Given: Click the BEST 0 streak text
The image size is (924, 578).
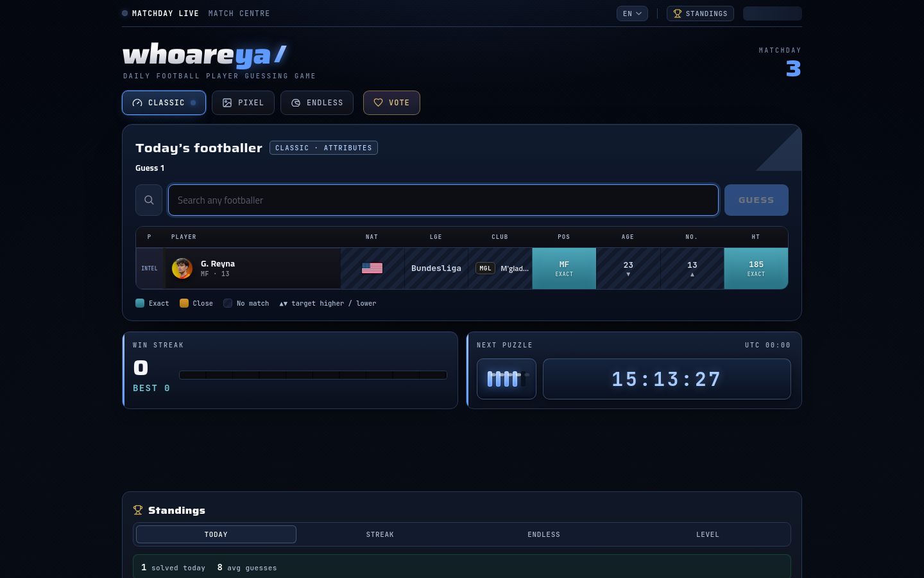Looking at the screenshot, I should tap(151, 388).
